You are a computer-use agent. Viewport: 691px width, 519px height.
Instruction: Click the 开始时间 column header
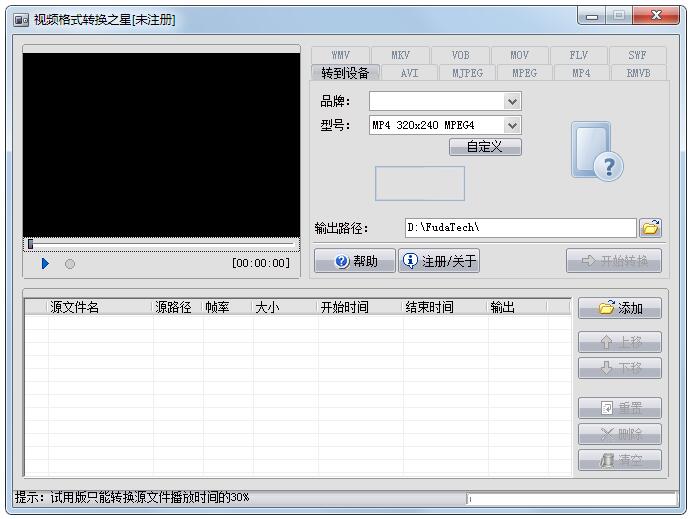pyautogui.click(x=345, y=308)
